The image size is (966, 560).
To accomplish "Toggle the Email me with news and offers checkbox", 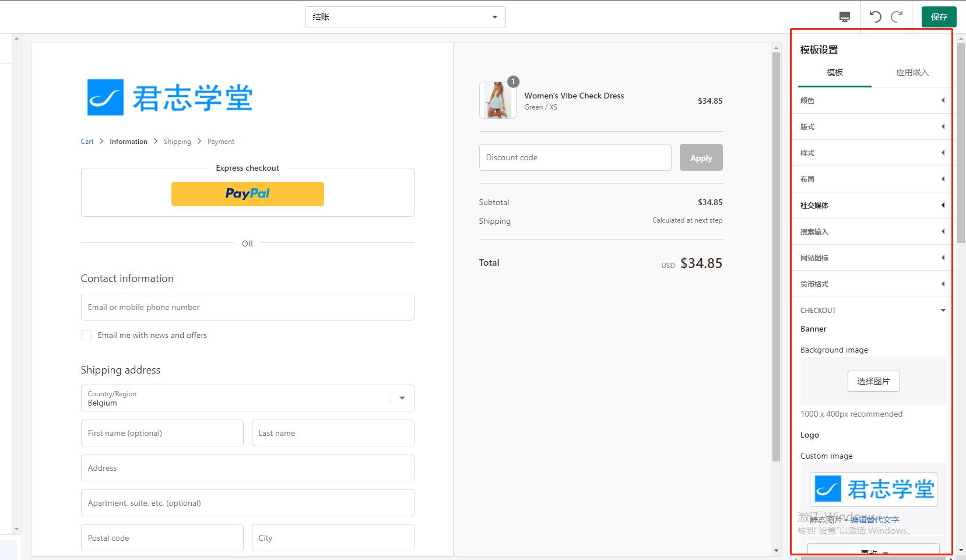I will tap(87, 335).
